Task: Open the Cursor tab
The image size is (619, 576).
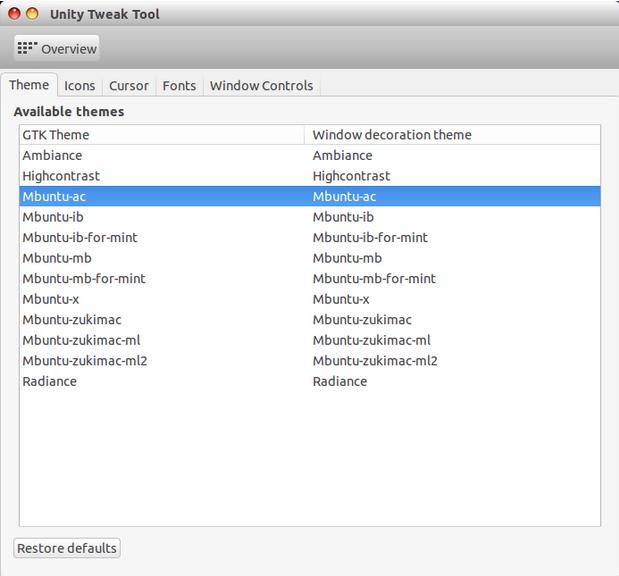Action: click(128, 86)
